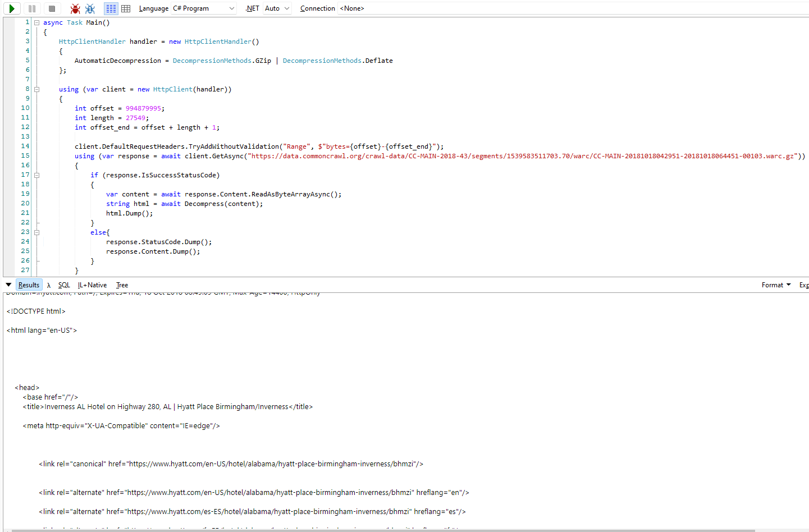This screenshot has height=532, width=809.
Task: Switch results to rich text view
Action: point(111,8)
